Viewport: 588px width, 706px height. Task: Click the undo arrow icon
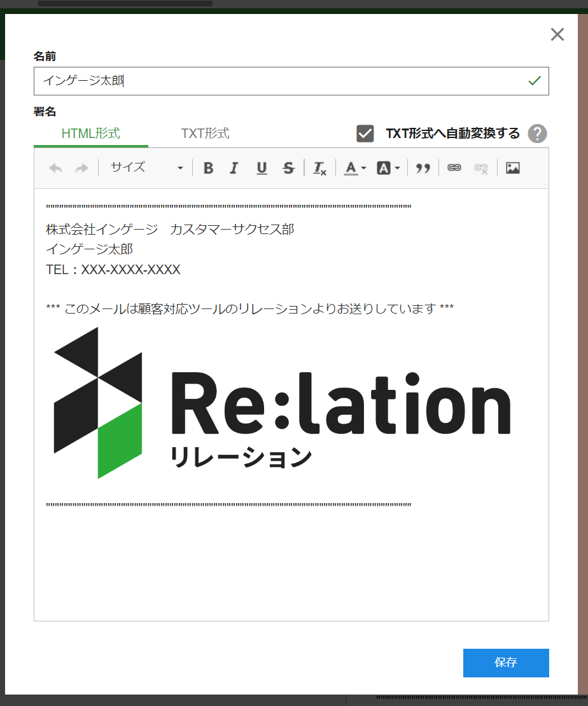(x=56, y=168)
